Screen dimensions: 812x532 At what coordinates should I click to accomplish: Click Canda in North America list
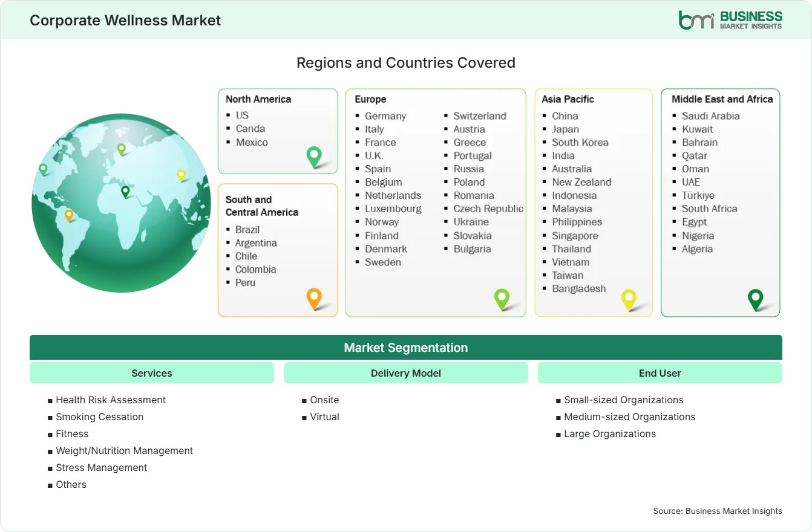[x=250, y=128]
